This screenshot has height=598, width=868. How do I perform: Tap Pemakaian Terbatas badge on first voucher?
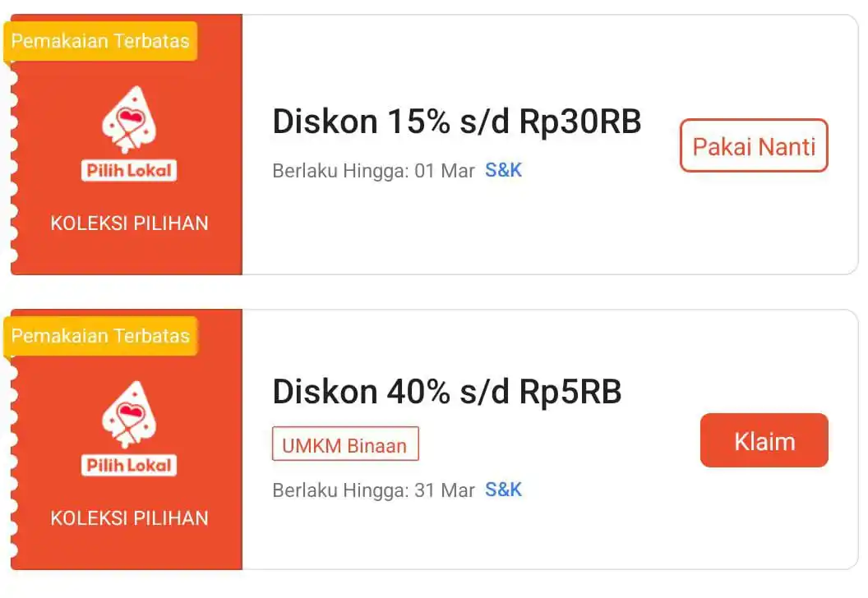pos(100,41)
